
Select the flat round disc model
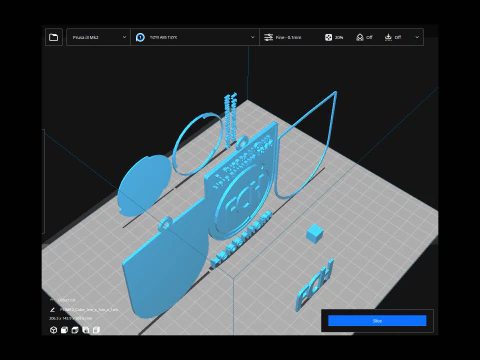click(x=145, y=185)
